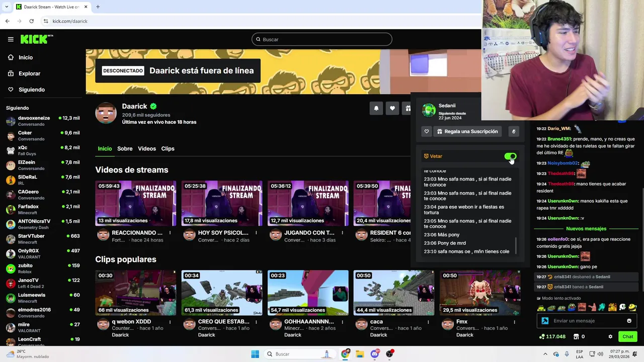The width and height of the screenshot is (644, 362).
Task: Click the Vetar label in the user card
Action: (436, 156)
